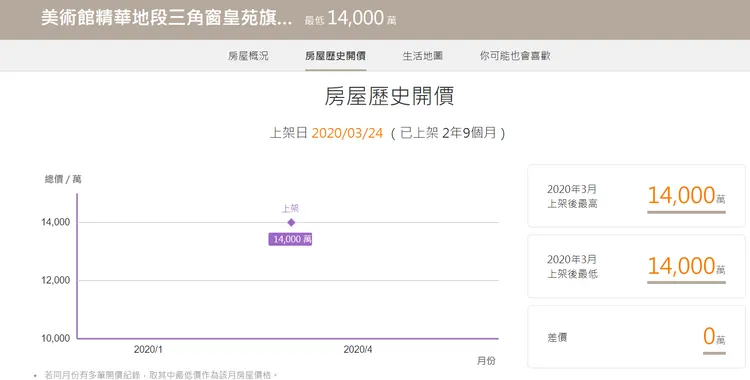Click the 差價 0萬 card

[636, 337]
